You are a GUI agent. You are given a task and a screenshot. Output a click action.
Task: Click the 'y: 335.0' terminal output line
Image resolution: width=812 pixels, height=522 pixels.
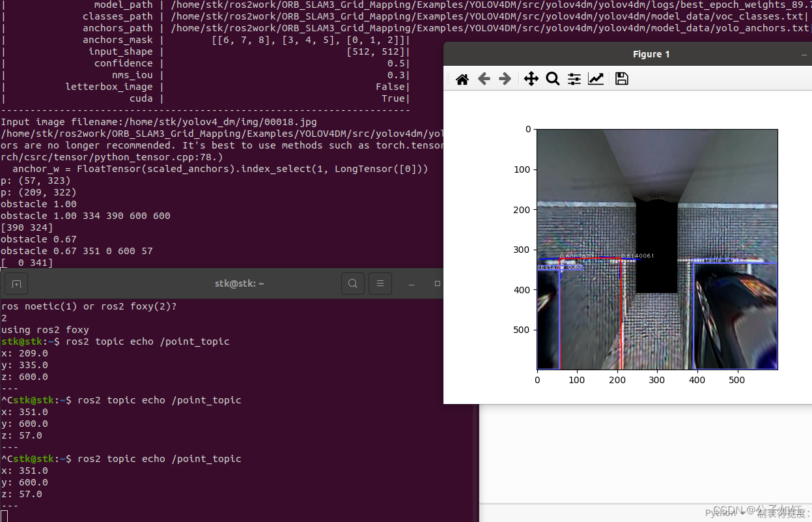pos(25,365)
